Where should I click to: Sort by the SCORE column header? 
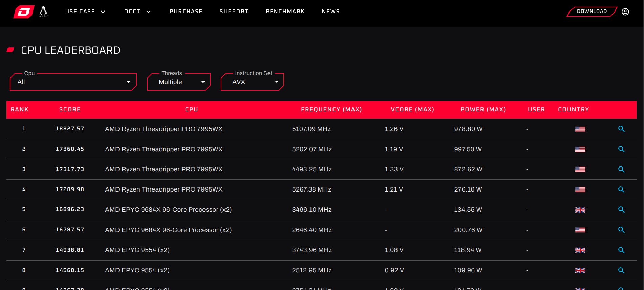point(70,110)
